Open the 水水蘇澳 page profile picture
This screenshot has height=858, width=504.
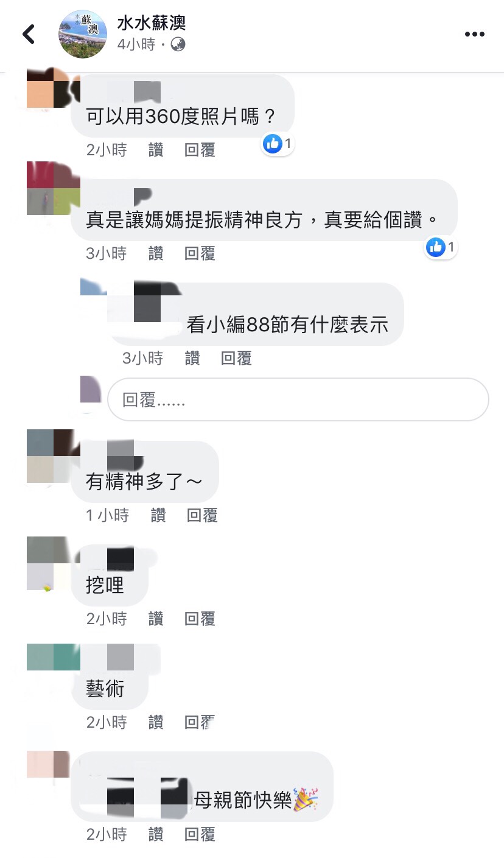(x=82, y=34)
